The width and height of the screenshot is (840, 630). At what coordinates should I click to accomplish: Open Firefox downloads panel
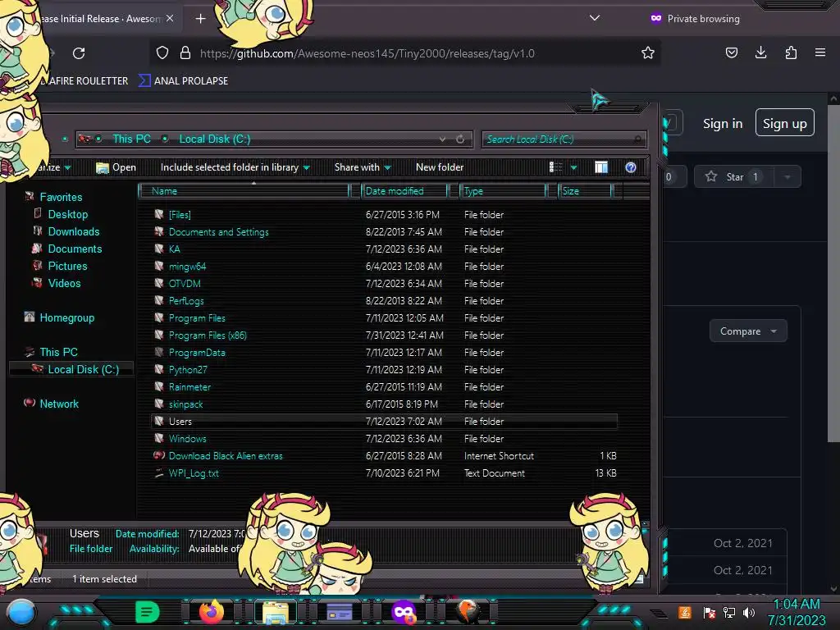pos(760,52)
